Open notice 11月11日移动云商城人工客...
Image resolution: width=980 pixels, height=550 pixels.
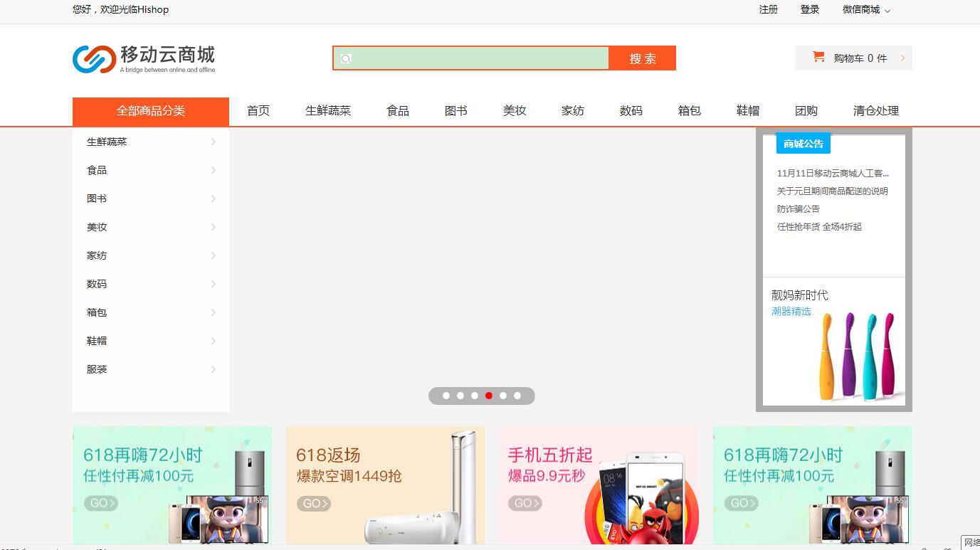(x=833, y=173)
